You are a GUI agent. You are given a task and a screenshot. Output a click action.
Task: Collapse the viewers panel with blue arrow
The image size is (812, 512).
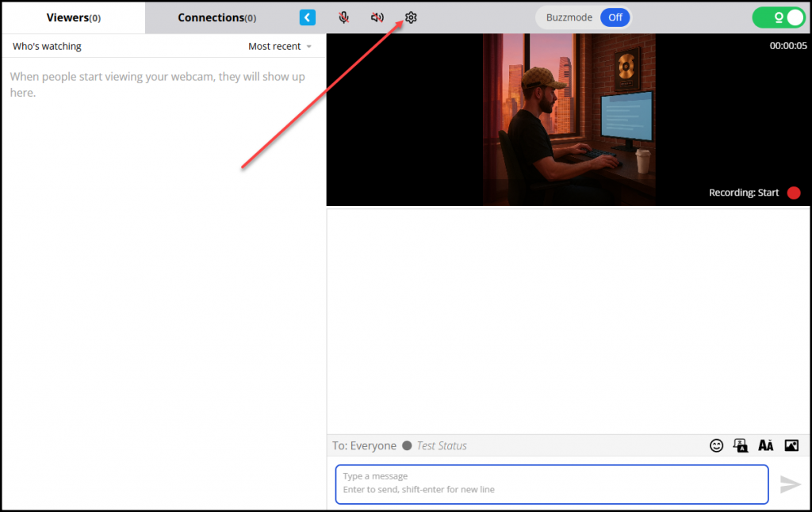pos(308,17)
